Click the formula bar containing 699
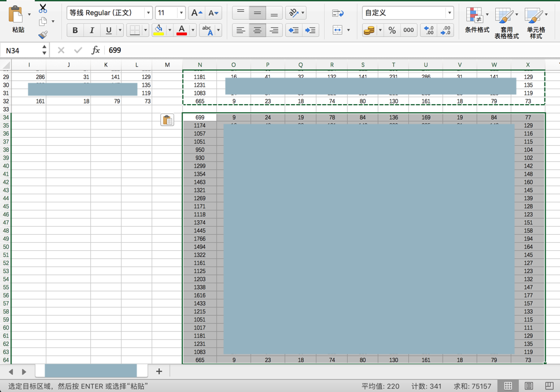 (332, 50)
